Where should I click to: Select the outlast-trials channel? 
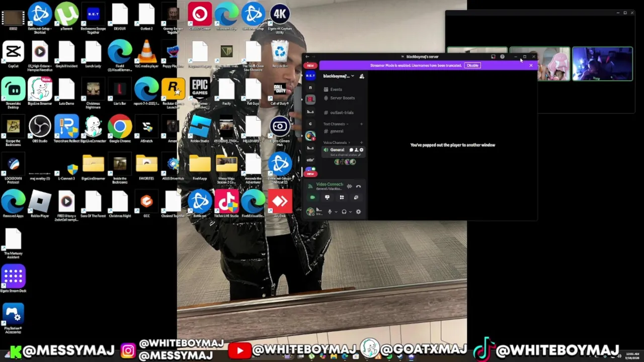pos(339,113)
